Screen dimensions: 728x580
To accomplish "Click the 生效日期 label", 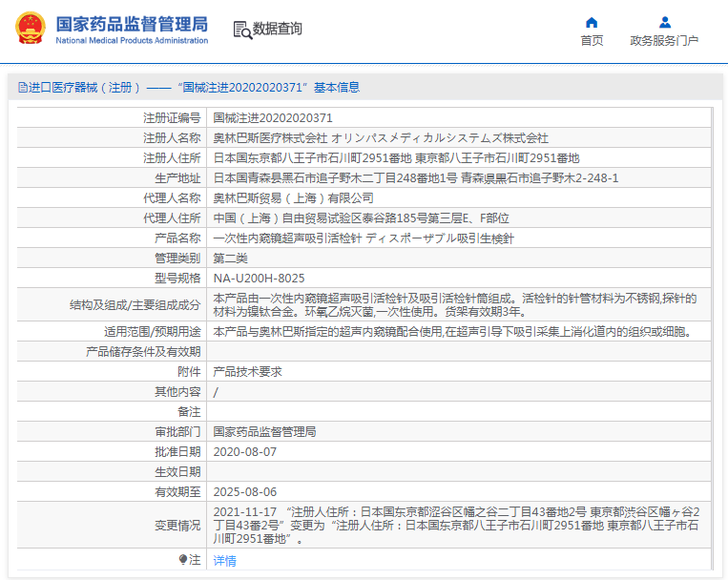I will (177, 472).
